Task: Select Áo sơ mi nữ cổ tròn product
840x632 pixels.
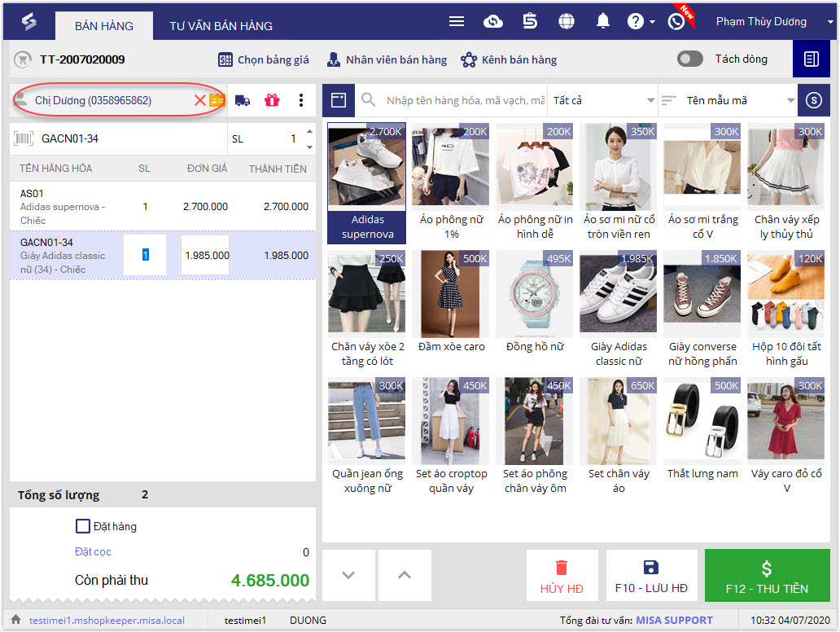Action: (x=619, y=182)
